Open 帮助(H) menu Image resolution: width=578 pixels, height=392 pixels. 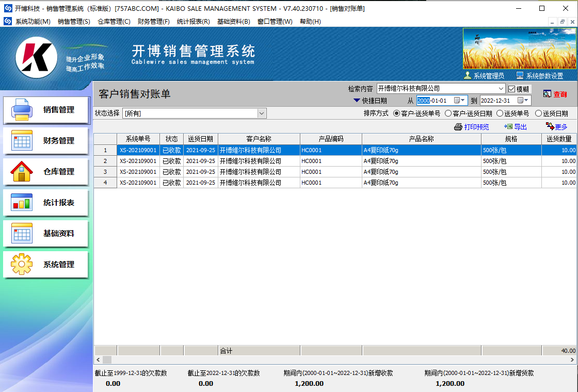310,21
